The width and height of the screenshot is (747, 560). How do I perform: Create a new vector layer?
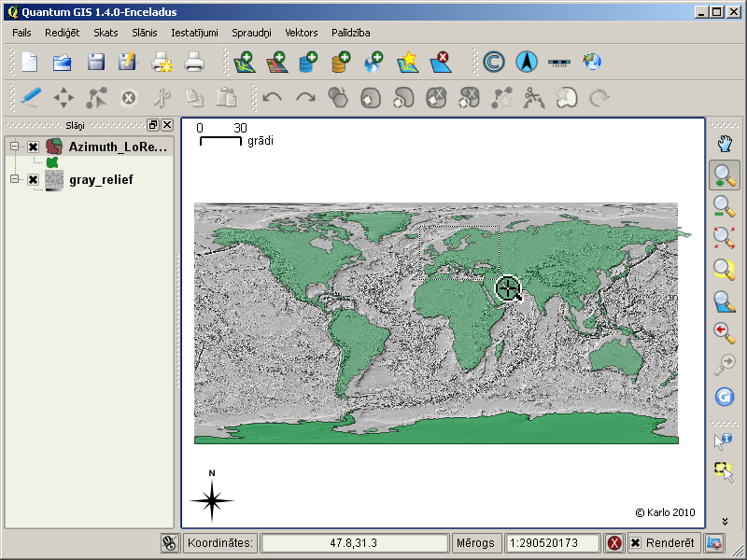[408, 62]
